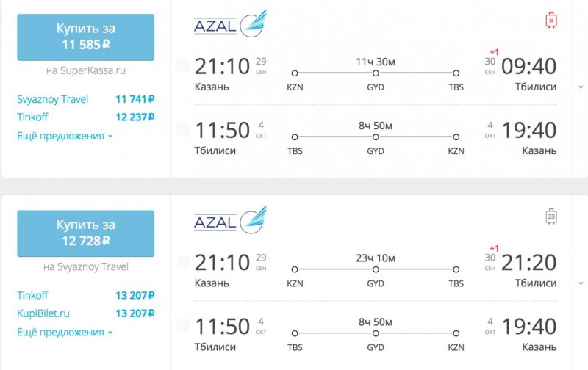The width and height of the screenshot is (588, 370).
Task: Click GYD stopover dot on 11ч 30м flight
Action: pyautogui.click(x=376, y=73)
